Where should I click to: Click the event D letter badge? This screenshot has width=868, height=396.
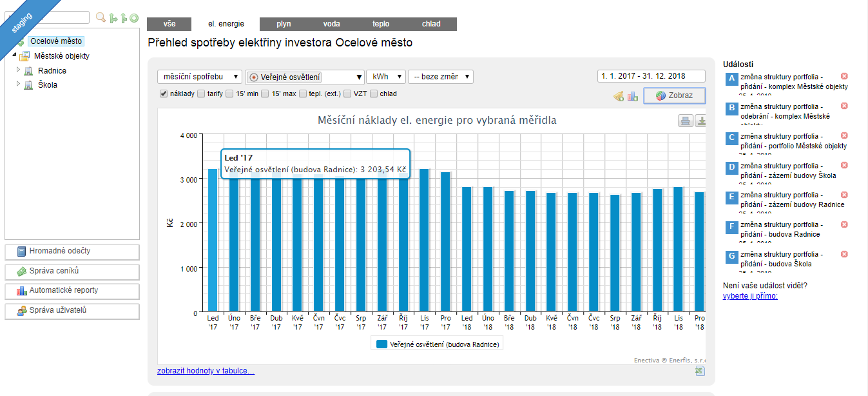[731, 168]
